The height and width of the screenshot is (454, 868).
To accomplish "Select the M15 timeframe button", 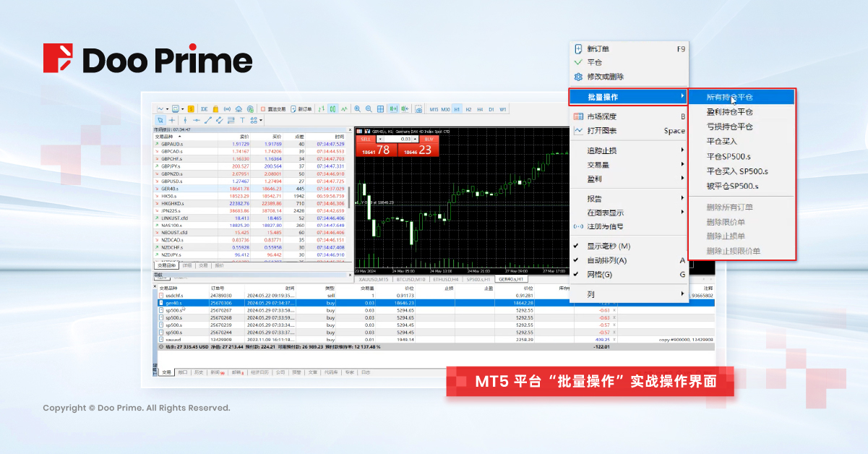I will pyautogui.click(x=434, y=109).
